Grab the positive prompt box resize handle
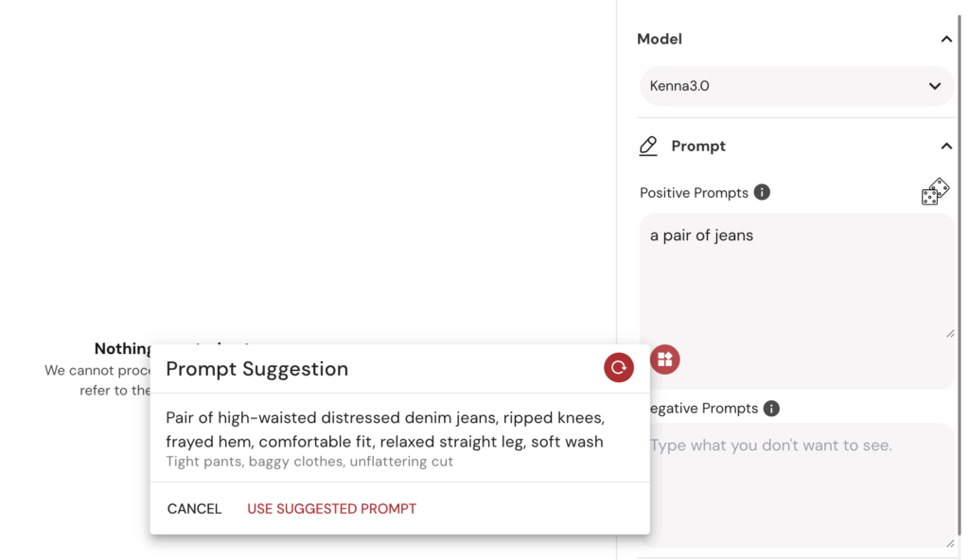Viewport: 969px width, 560px height. click(950, 334)
